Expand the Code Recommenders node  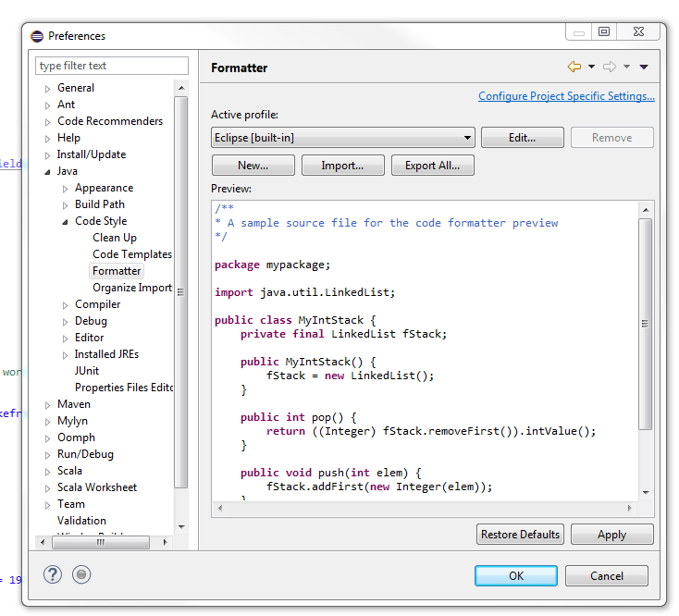(x=47, y=122)
